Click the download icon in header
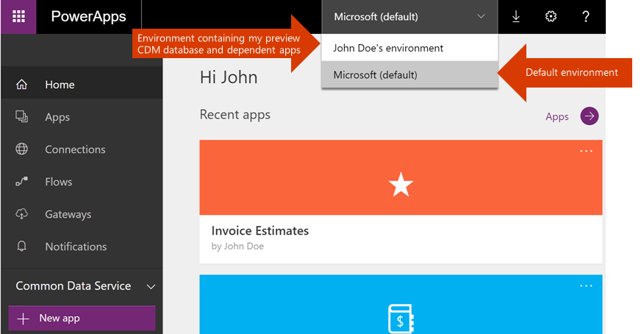This screenshot has height=334, width=644. 516,16
